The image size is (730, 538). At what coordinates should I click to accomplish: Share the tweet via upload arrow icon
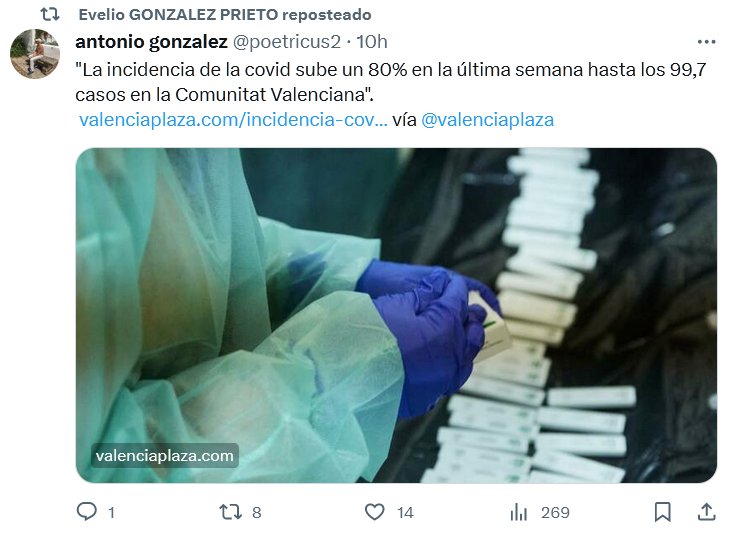tap(706, 512)
